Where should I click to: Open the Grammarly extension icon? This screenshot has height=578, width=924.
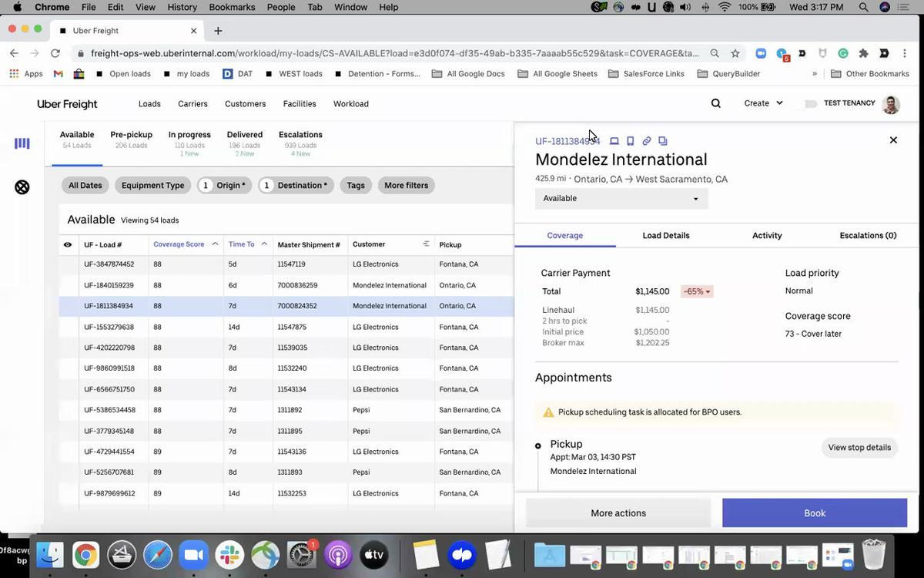click(843, 53)
